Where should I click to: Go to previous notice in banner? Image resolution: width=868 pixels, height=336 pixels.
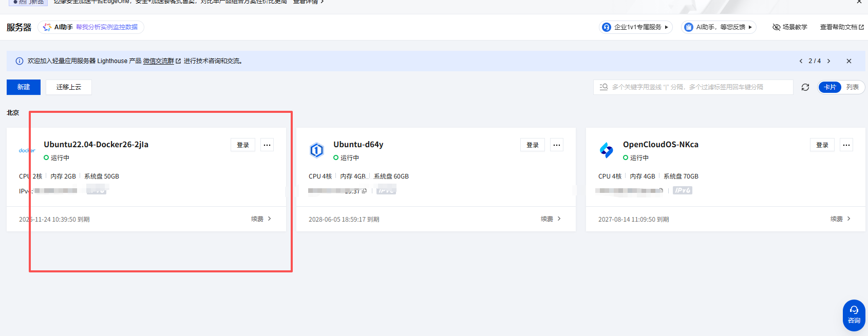tap(801, 61)
